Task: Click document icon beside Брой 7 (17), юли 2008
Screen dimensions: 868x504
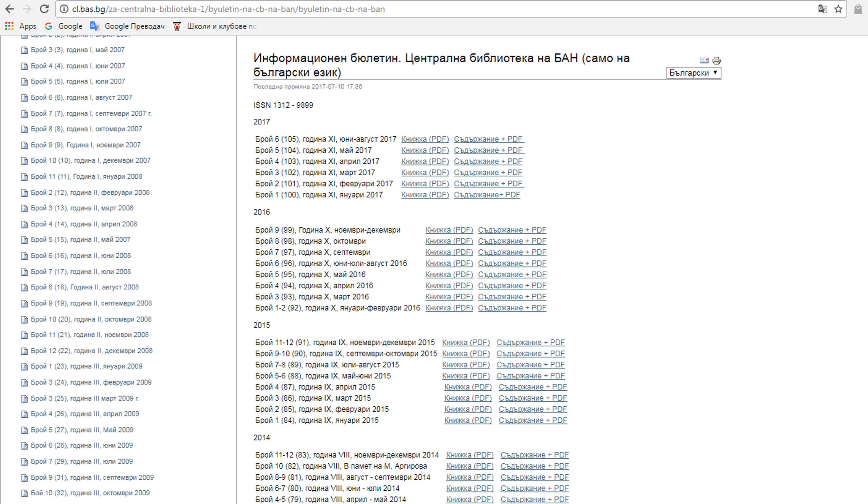Action: click(x=24, y=272)
